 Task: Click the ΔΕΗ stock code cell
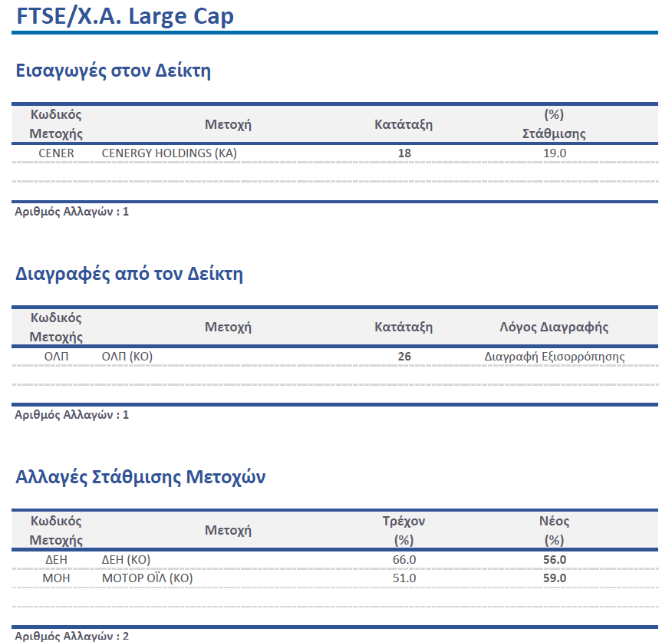(56, 559)
